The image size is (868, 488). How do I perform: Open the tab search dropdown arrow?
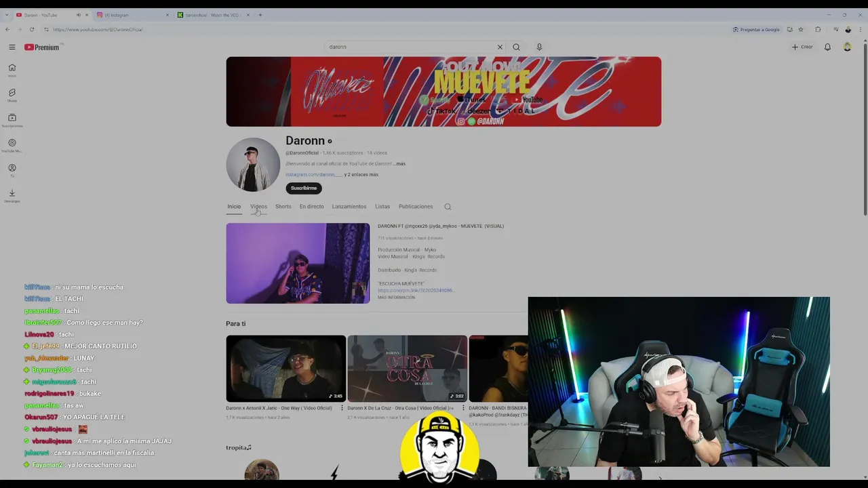7,15
